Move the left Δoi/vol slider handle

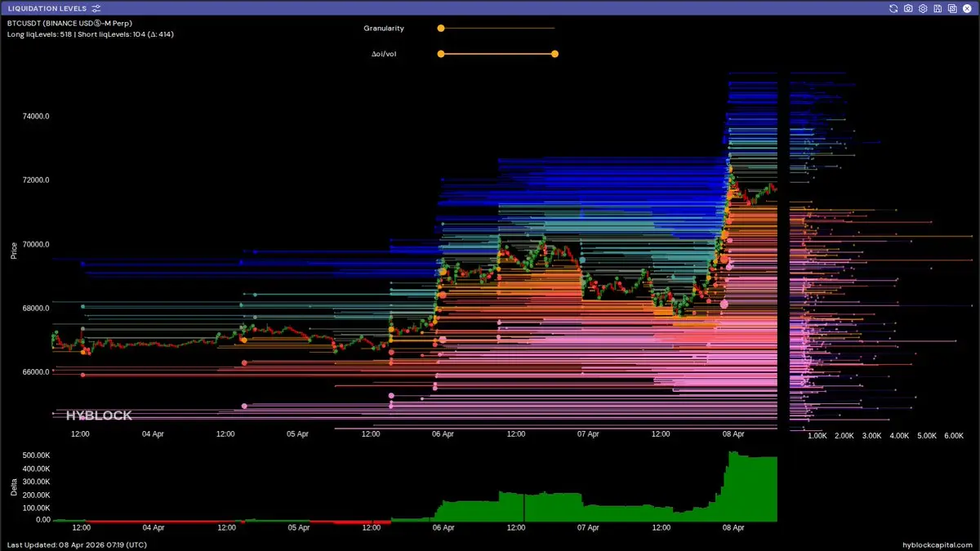coord(441,54)
